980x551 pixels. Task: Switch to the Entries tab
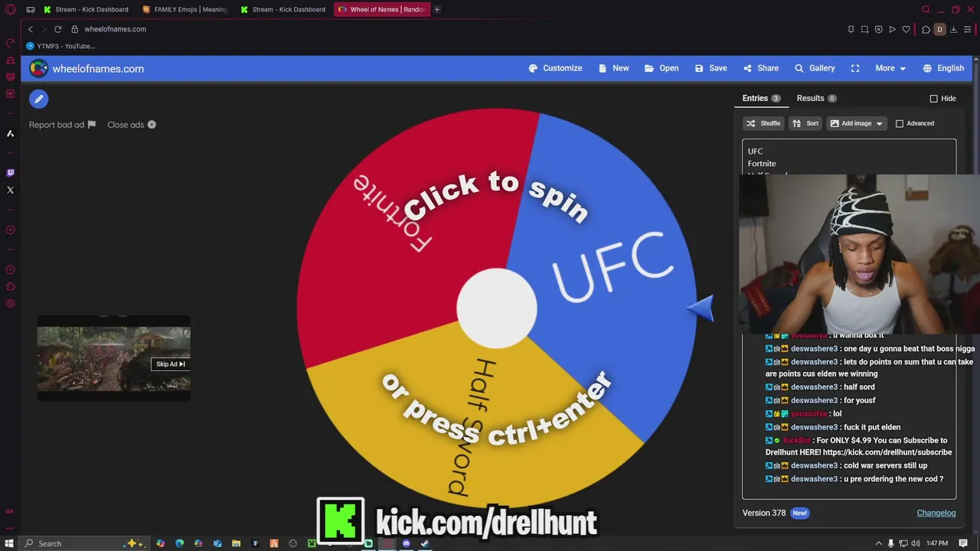click(761, 98)
